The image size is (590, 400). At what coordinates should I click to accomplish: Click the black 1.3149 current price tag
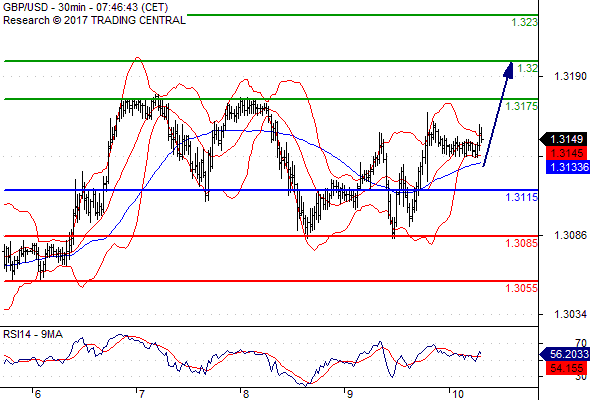(563, 139)
